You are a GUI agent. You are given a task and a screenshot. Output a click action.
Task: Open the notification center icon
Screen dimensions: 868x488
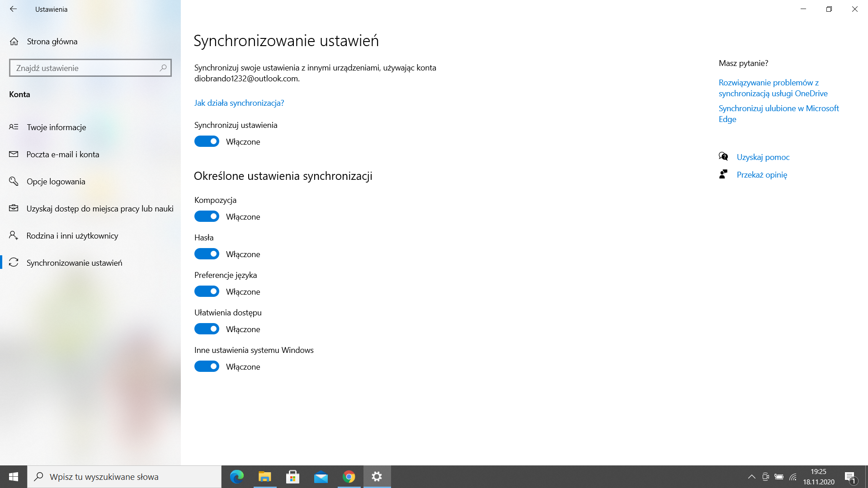point(849,477)
